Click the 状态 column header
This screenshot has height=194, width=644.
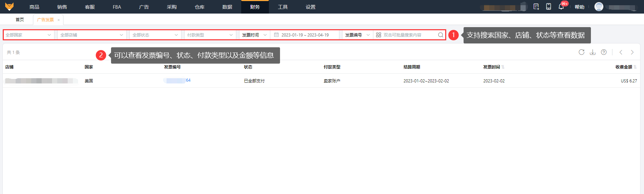(248, 67)
